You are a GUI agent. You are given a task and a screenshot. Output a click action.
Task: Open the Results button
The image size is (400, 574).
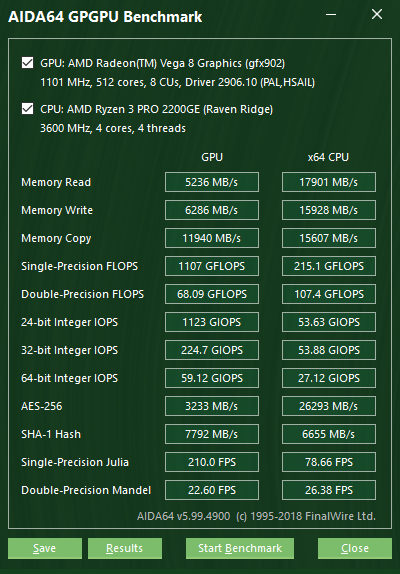pos(125,548)
